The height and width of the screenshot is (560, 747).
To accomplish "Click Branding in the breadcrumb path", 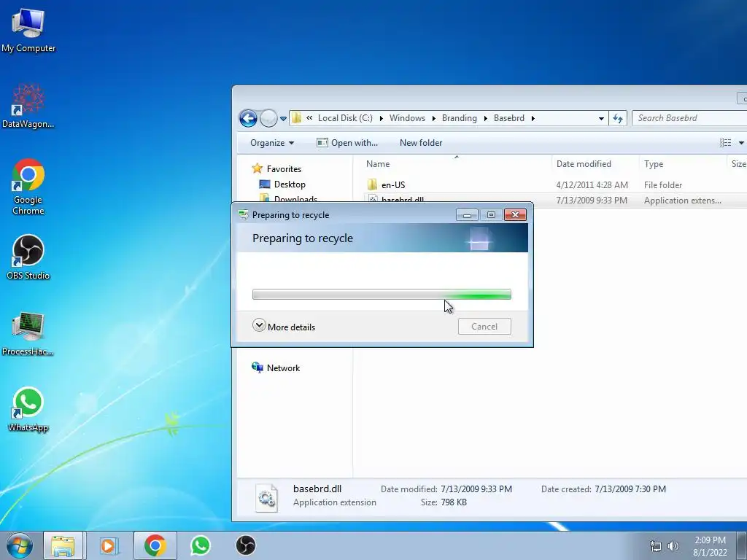I will pos(460,118).
